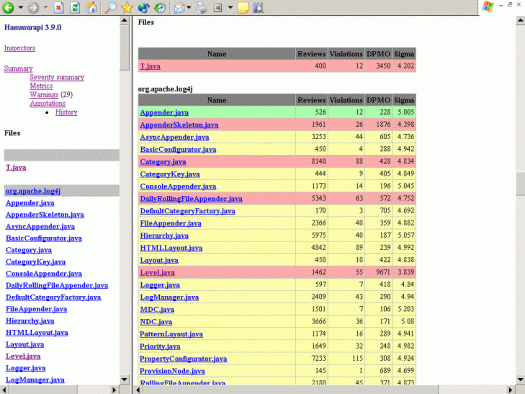
Task: Open Logger.java in the left navigation pane
Action: click(25, 368)
